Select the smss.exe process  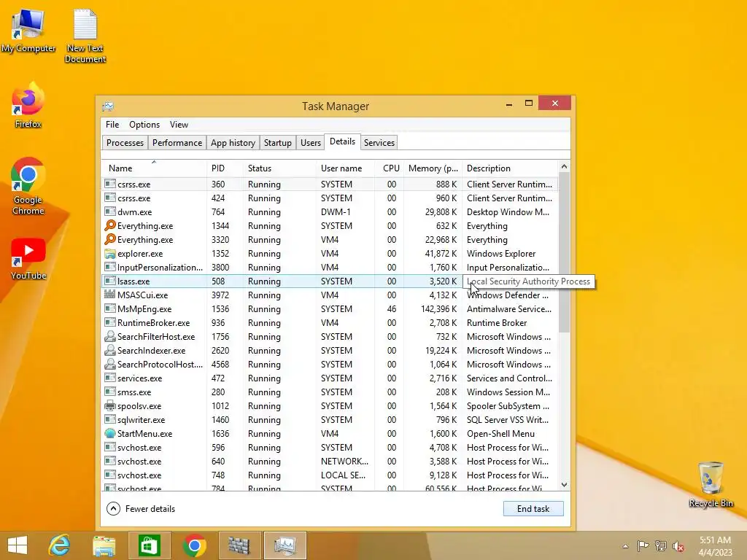point(330,392)
